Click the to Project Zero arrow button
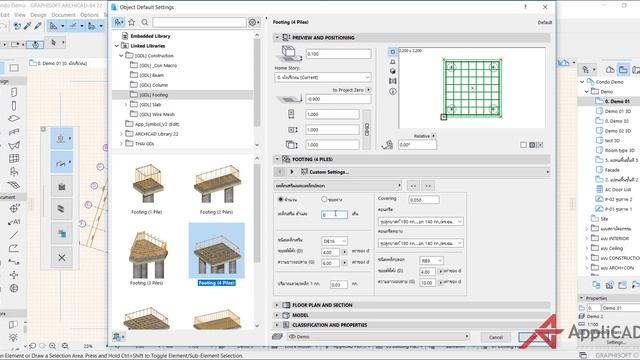640x360 pixels. pyautogui.click(x=368, y=89)
